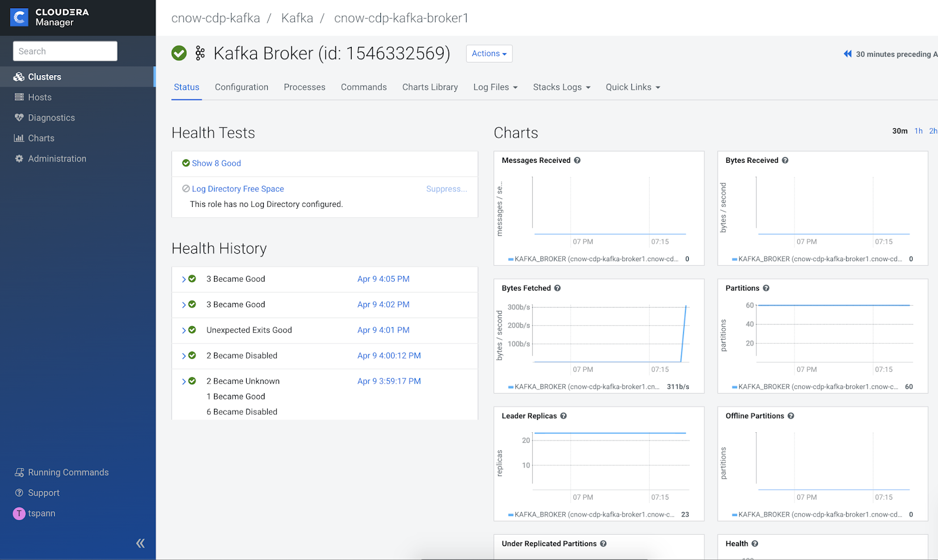Click the Offline Partitions help icon
Viewport: 938px width, 560px height.
pos(791,416)
